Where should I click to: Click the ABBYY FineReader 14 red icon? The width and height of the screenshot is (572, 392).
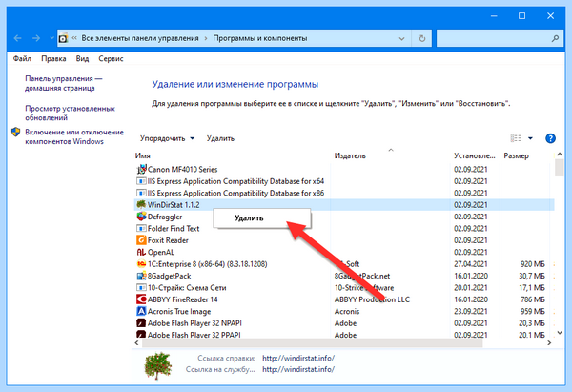point(141,299)
